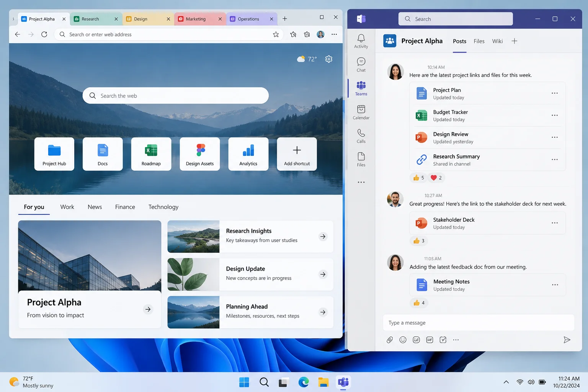The height and width of the screenshot is (392, 588).
Task: Open the Planning Ahead article arrow
Action: [323, 312]
